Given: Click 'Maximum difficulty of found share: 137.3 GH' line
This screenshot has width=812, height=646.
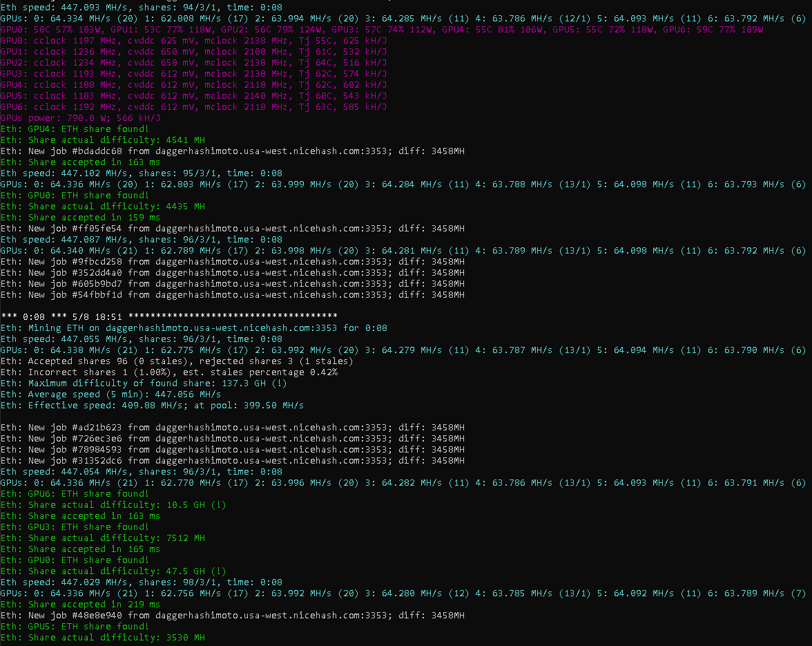Looking at the screenshot, I should pyautogui.click(x=144, y=383).
